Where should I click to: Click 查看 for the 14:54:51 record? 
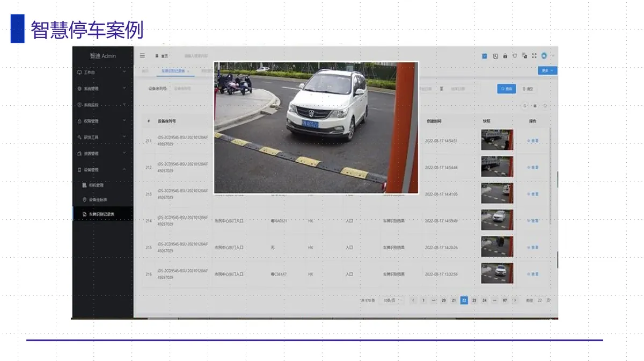[533, 141]
